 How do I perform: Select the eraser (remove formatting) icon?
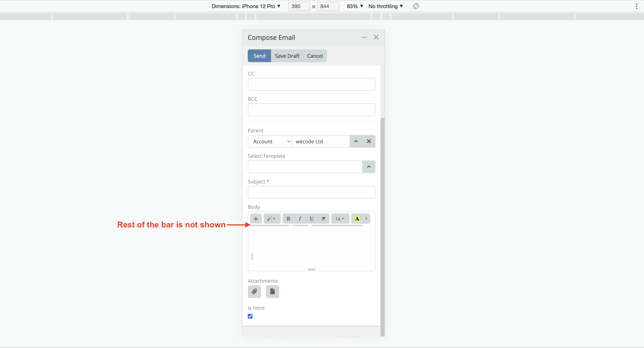pyautogui.click(x=323, y=219)
